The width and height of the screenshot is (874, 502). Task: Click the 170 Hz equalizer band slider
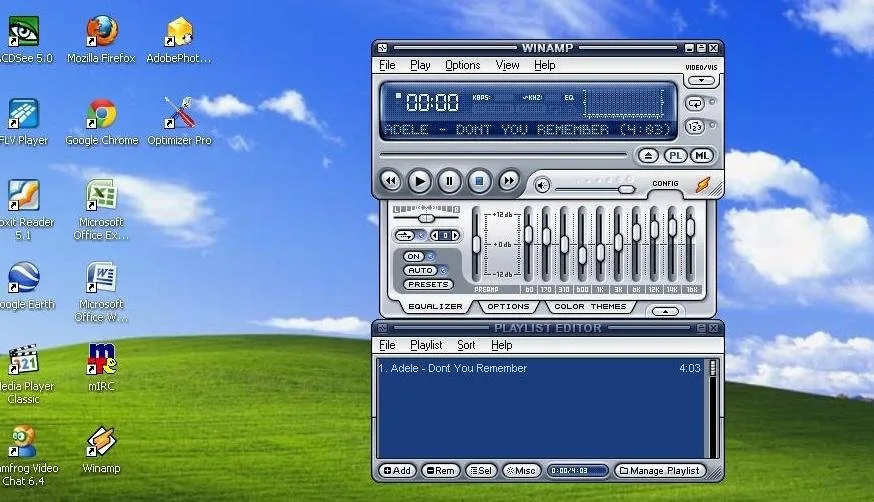546,236
